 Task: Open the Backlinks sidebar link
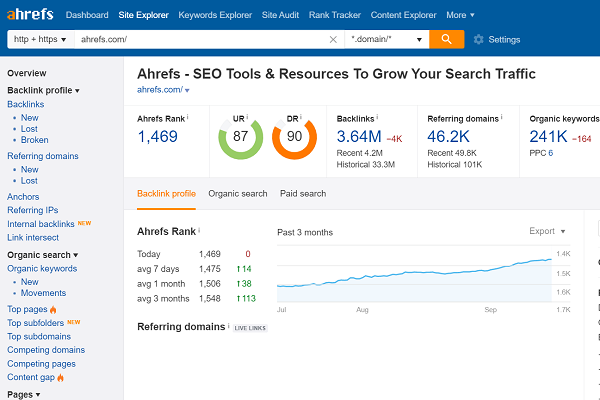pyautogui.click(x=26, y=104)
